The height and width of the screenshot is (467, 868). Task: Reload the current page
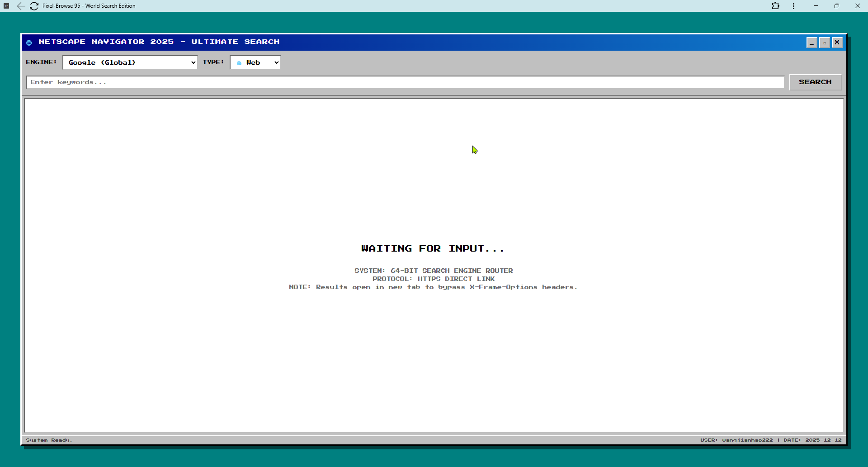34,6
